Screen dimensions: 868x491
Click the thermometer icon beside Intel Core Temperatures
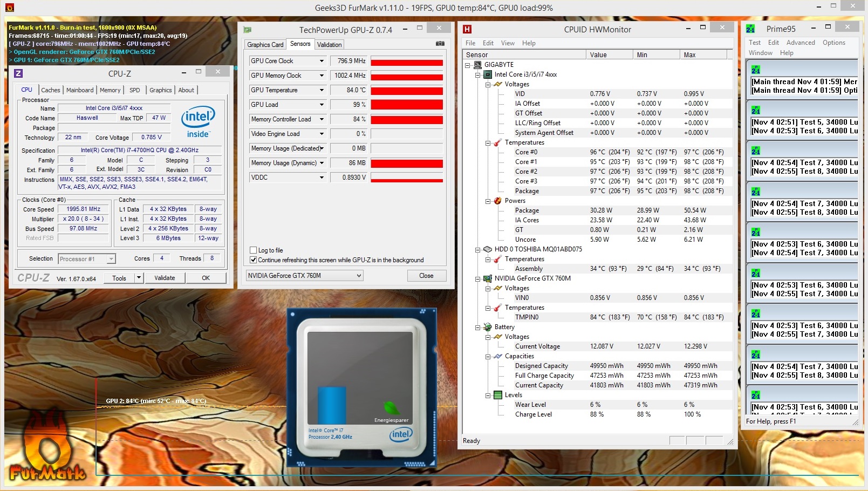coord(498,142)
